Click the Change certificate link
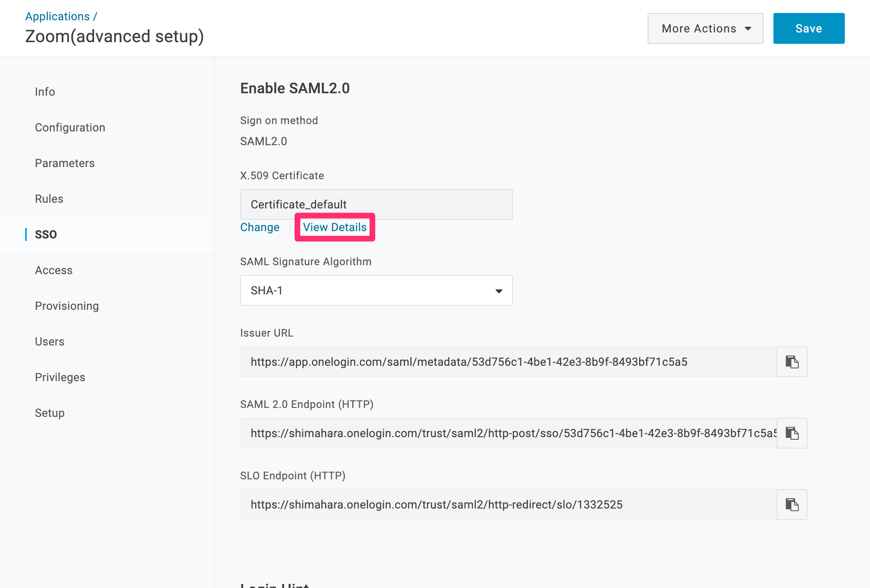Screen dimensions: 870x588 (260, 227)
